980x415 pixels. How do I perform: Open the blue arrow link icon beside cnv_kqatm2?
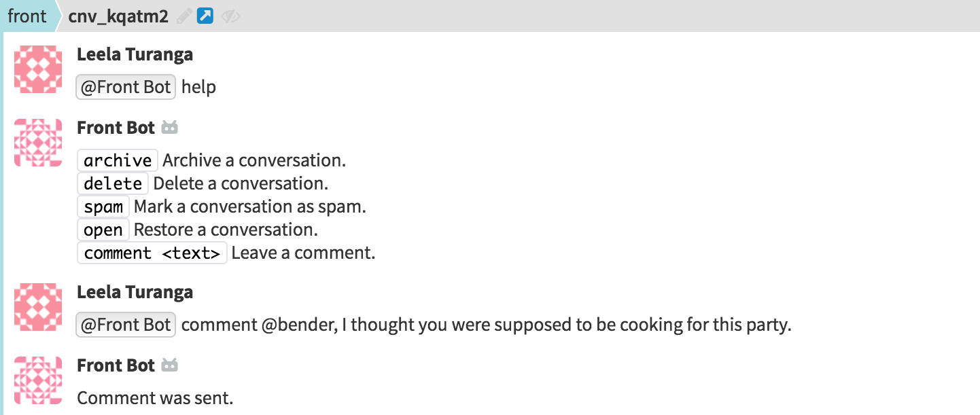pos(205,16)
